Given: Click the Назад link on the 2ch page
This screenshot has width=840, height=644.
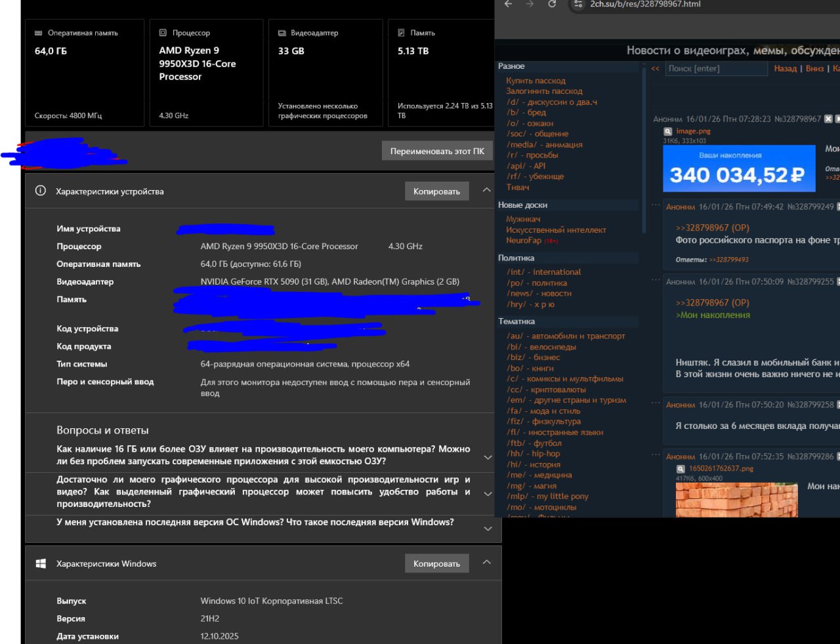Looking at the screenshot, I should tap(785, 68).
